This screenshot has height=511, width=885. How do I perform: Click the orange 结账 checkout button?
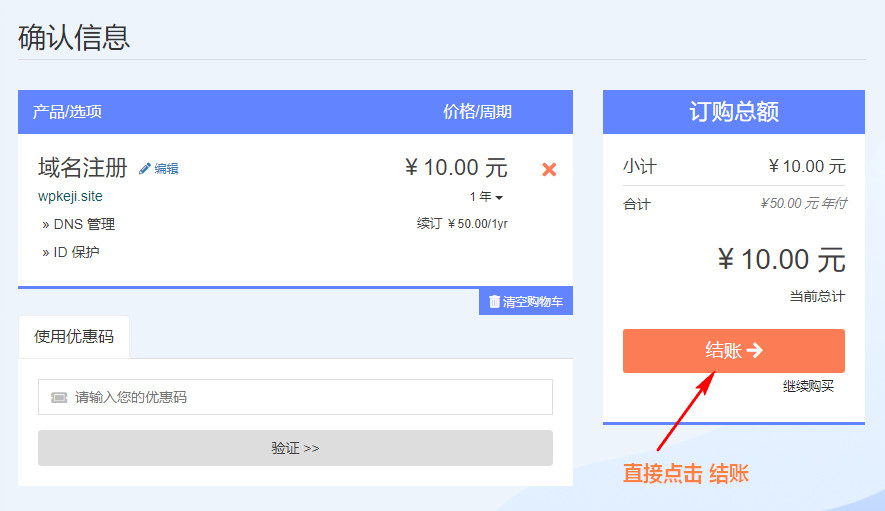[733, 351]
